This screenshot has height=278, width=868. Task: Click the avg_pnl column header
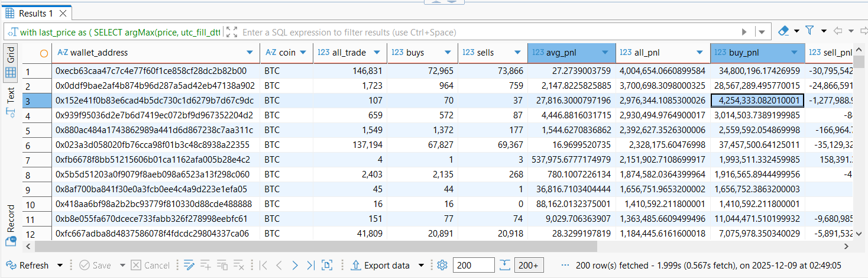point(562,53)
